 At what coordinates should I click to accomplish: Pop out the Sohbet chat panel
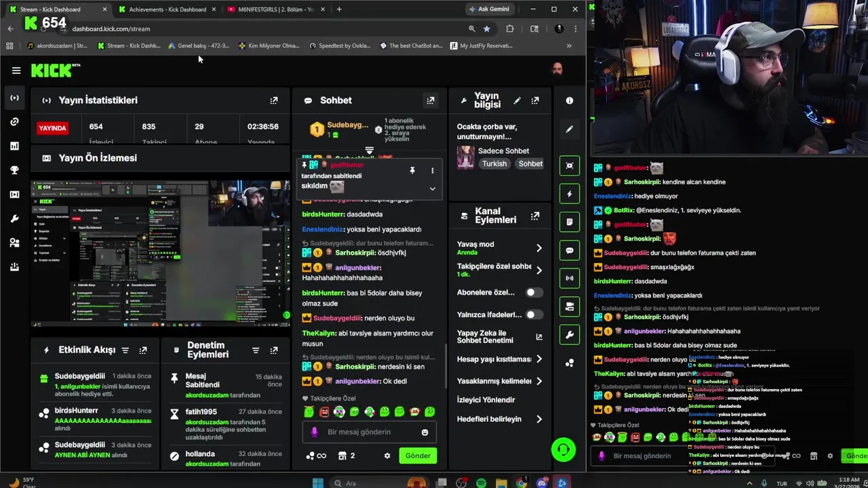(x=431, y=100)
